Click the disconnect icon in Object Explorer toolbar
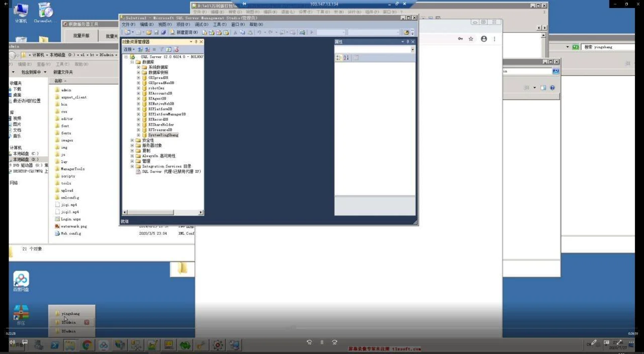 click(147, 50)
